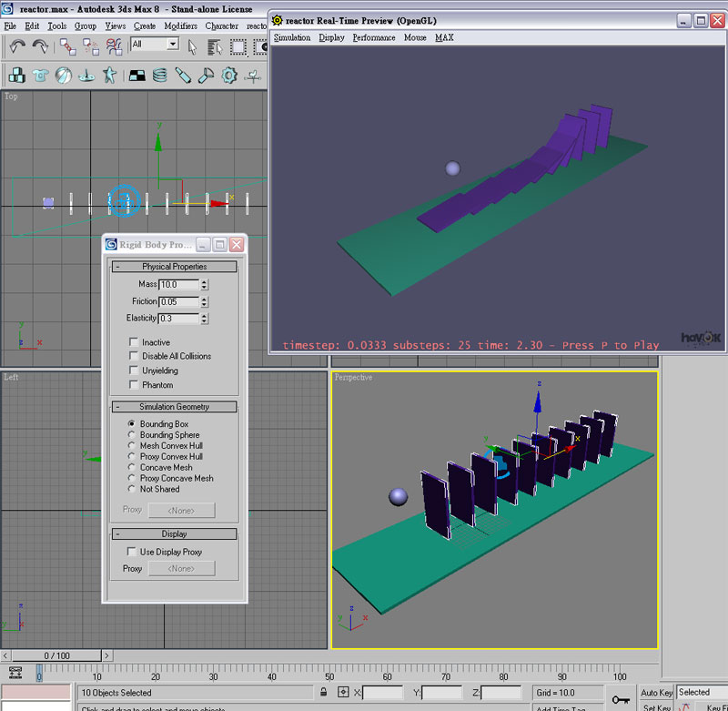728x711 pixels.
Task: Create a reactor Wind helper
Action: [x=253, y=76]
